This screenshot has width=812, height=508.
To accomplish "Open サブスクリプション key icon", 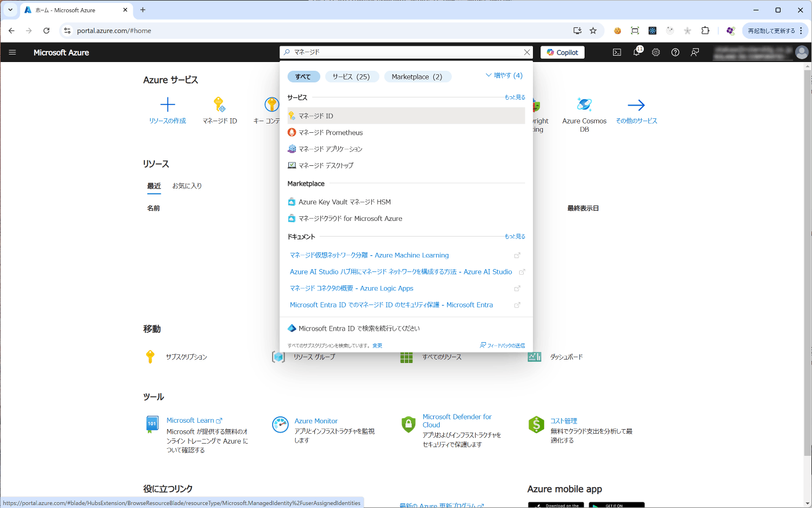I will 150,357.
